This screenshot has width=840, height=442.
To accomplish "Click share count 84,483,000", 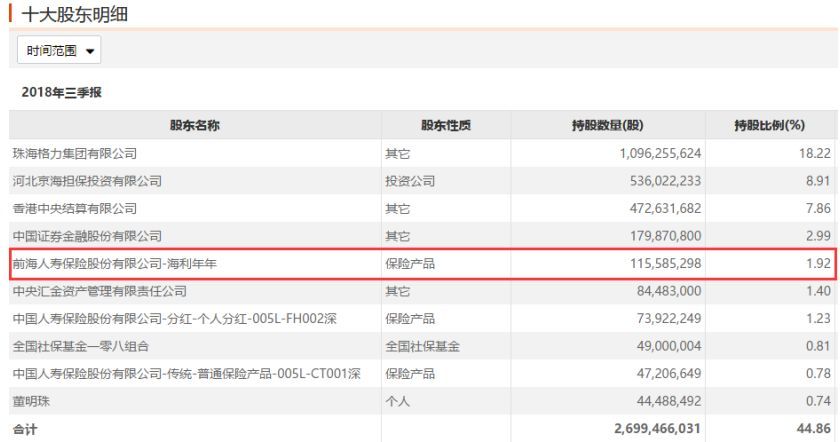I will click(x=669, y=291).
